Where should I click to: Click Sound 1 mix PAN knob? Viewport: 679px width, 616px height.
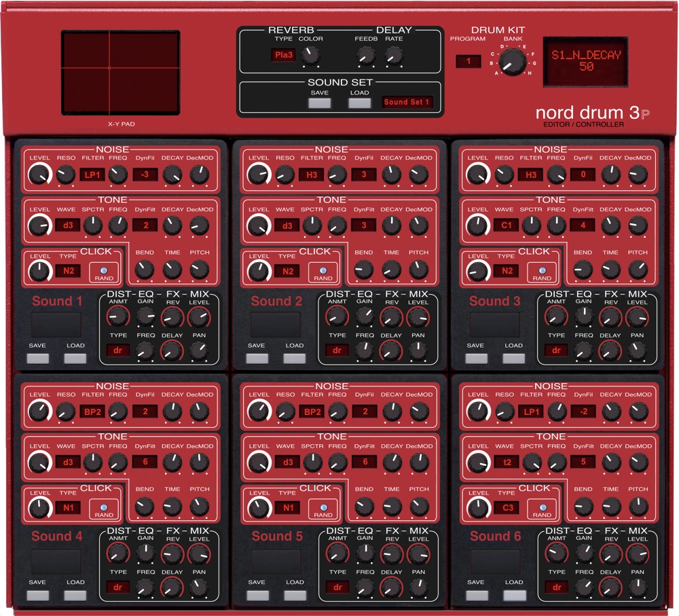(199, 351)
